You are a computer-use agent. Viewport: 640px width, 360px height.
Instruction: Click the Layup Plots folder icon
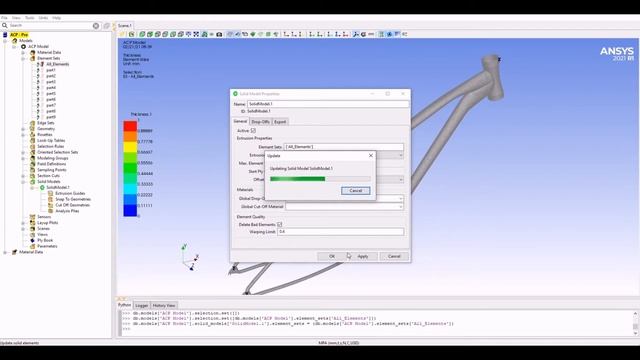(x=33, y=223)
